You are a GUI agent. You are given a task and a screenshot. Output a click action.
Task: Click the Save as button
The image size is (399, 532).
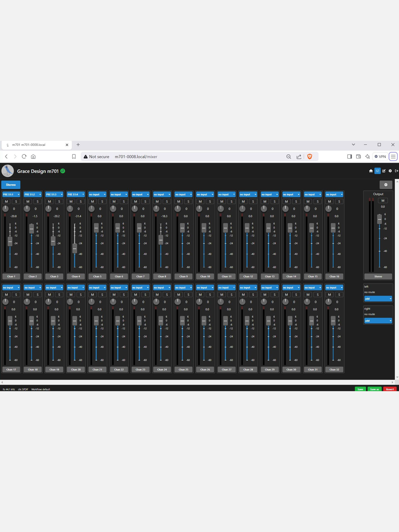(x=375, y=389)
